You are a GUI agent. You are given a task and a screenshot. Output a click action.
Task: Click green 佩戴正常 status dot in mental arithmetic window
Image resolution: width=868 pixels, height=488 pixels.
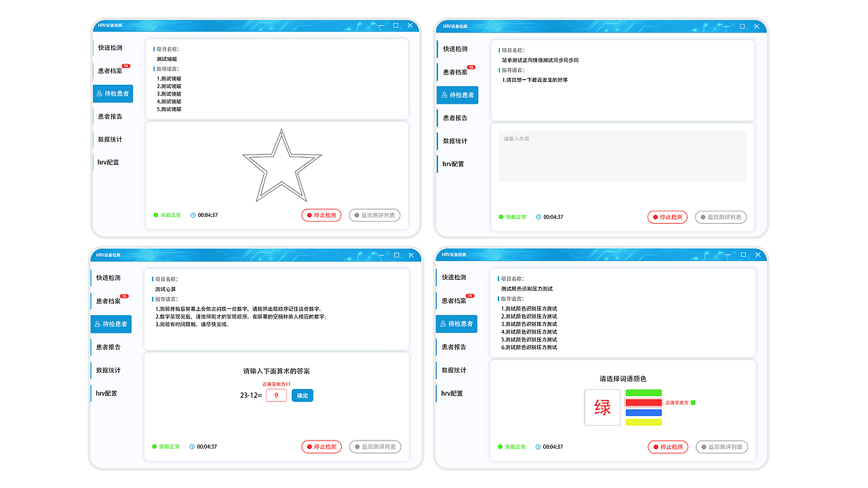pyautogui.click(x=155, y=447)
